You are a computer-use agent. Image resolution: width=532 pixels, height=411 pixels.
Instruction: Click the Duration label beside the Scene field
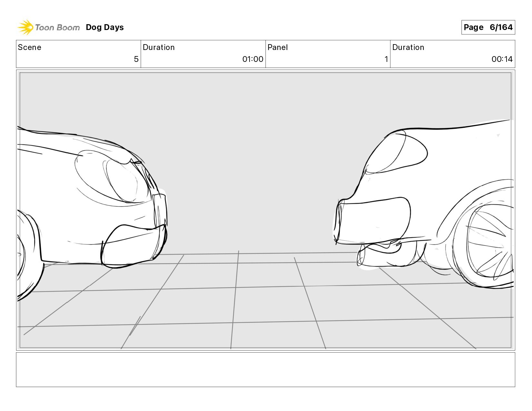pyautogui.click(x=159, y=47)
